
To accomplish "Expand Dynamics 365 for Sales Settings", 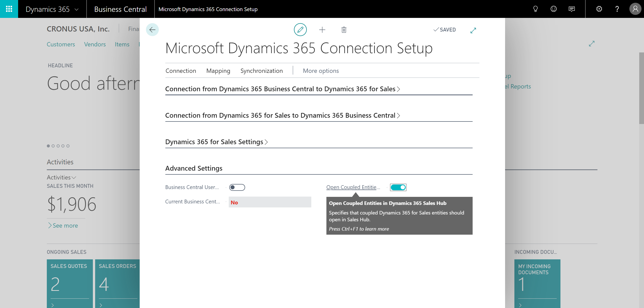I will [216, 142].
